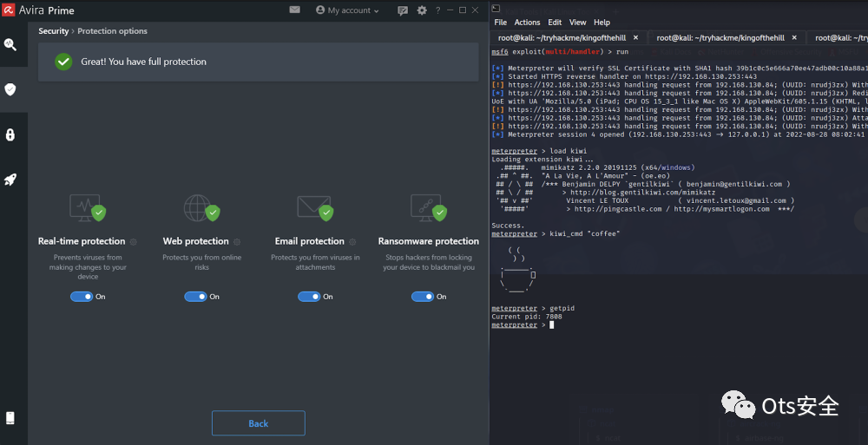868x445 pixels.
Task: Click the green full protection checkmark
Action: pyautogui.click(x=63, y=62)
